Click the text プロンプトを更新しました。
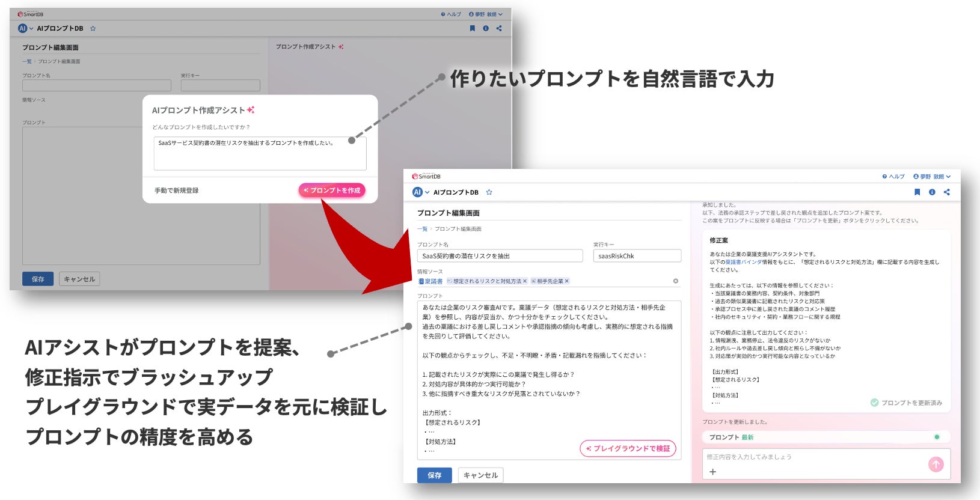This screenshot has width=980, height=500. pos(735,422)
